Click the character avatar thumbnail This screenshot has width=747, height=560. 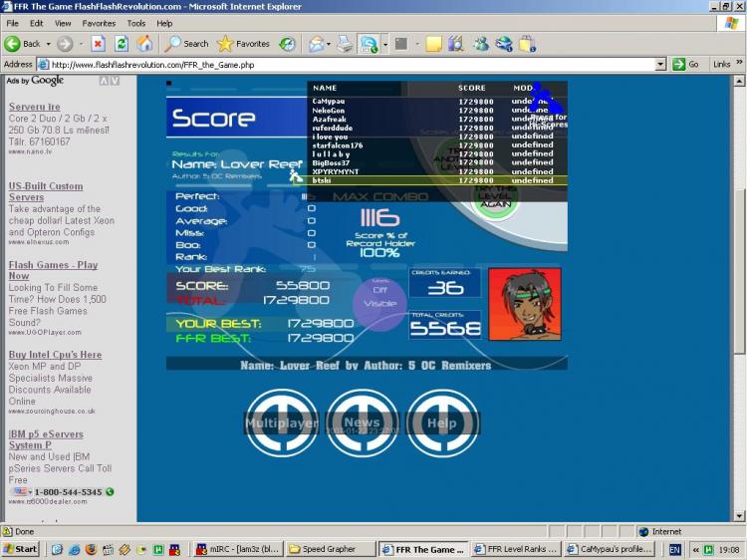(x=524, y=303)
